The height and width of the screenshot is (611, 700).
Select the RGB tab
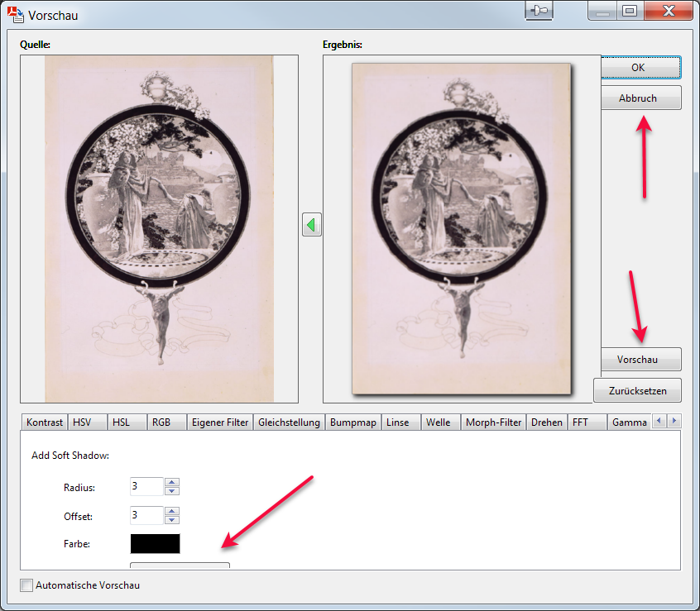[166, 422]
